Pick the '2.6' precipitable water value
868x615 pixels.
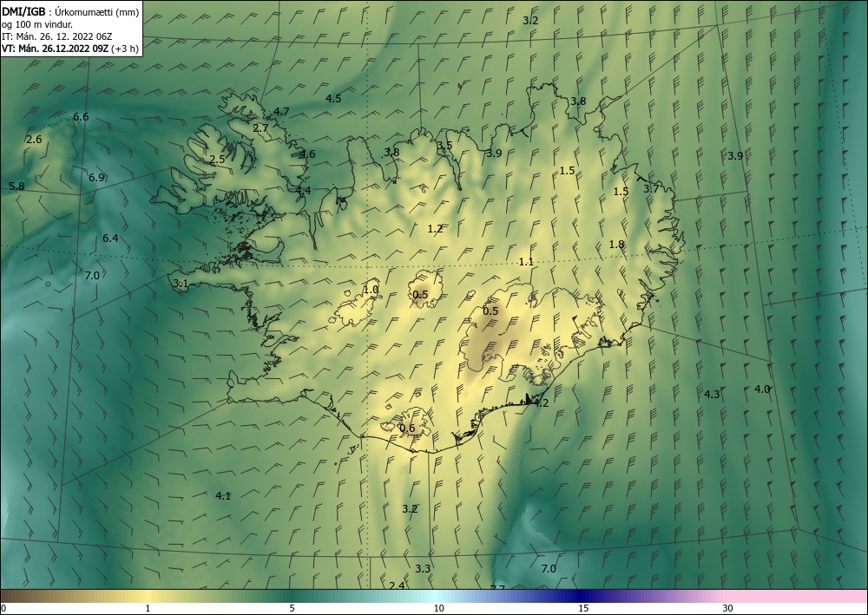34,140
